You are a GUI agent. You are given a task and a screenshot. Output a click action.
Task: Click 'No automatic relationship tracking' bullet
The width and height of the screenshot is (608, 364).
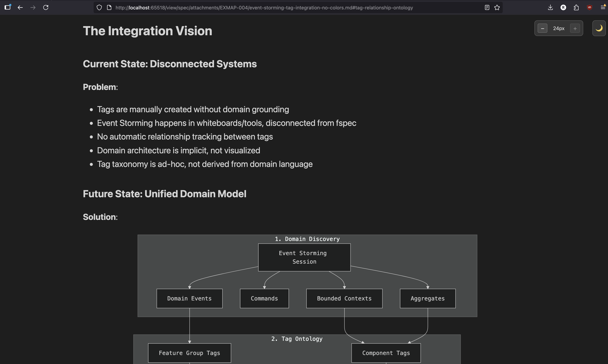185,137
